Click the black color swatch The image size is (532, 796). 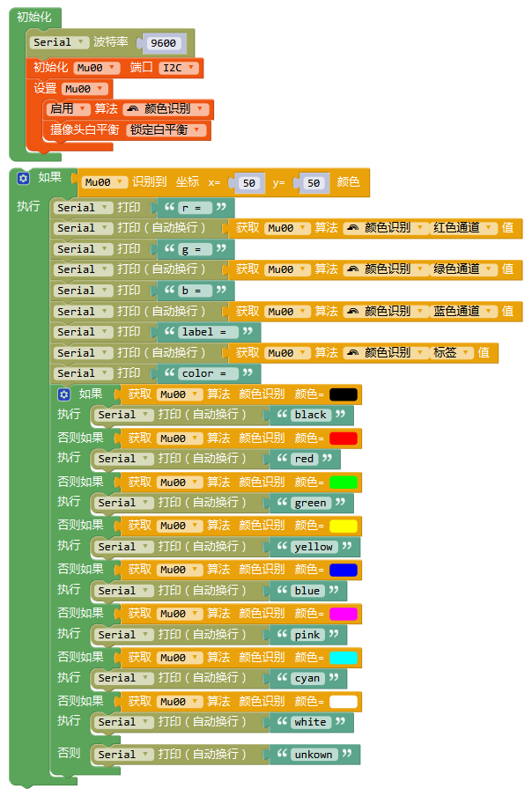click(344, 394)
